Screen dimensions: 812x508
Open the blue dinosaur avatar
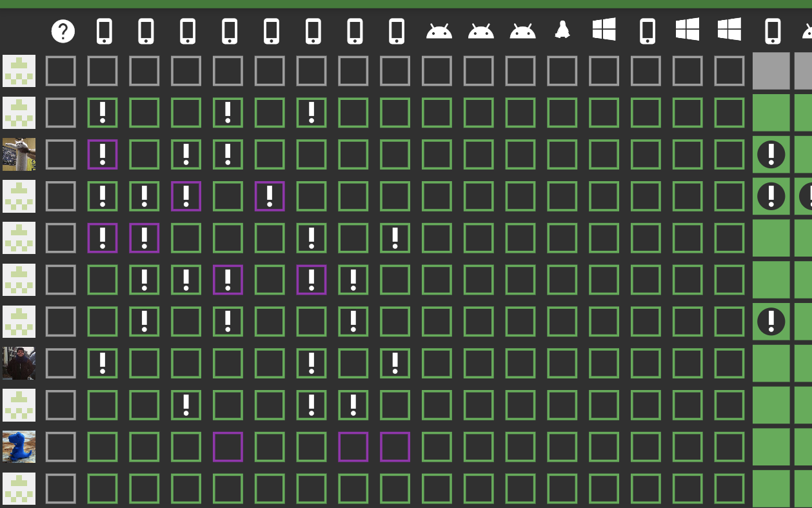pos(19,447)
